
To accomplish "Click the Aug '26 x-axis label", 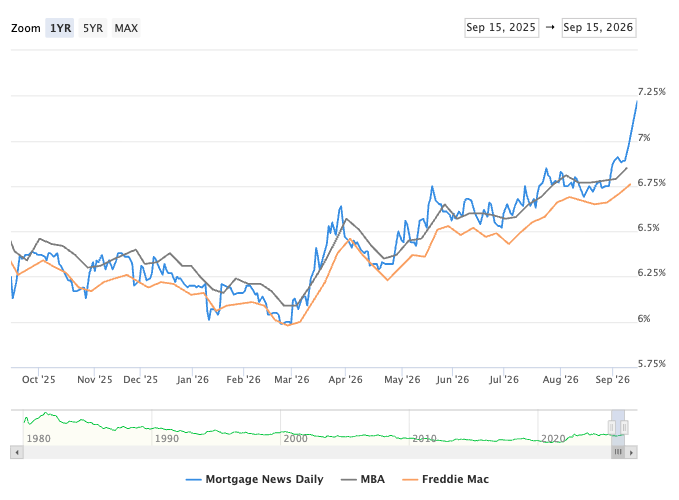I will click(560, 380).
